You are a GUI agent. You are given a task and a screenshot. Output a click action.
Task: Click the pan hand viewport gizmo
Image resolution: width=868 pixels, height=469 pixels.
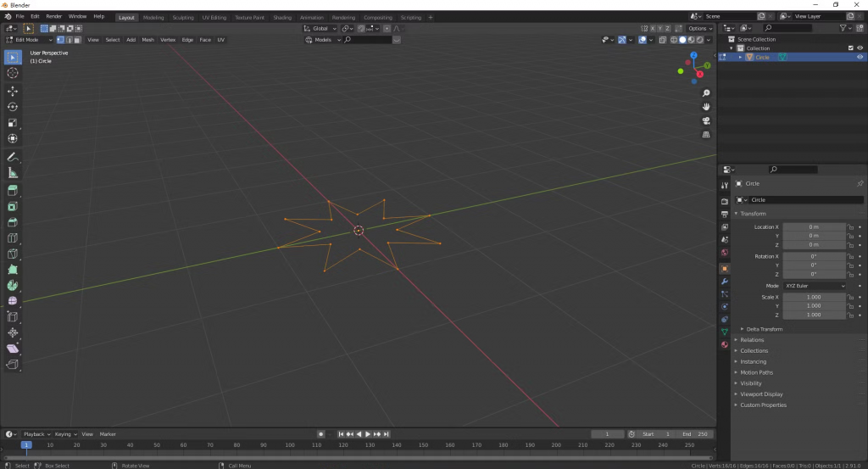706,107
